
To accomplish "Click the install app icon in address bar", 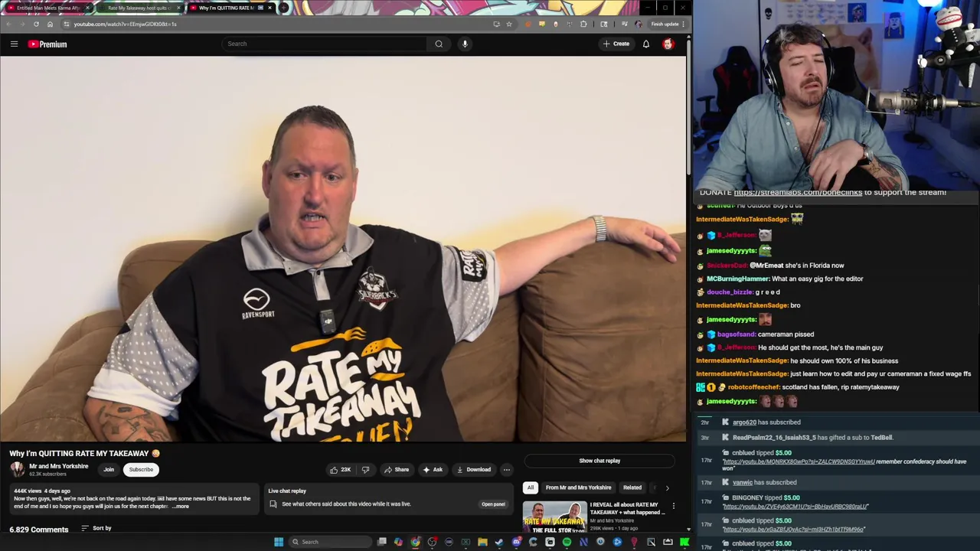I will point(496,24).
